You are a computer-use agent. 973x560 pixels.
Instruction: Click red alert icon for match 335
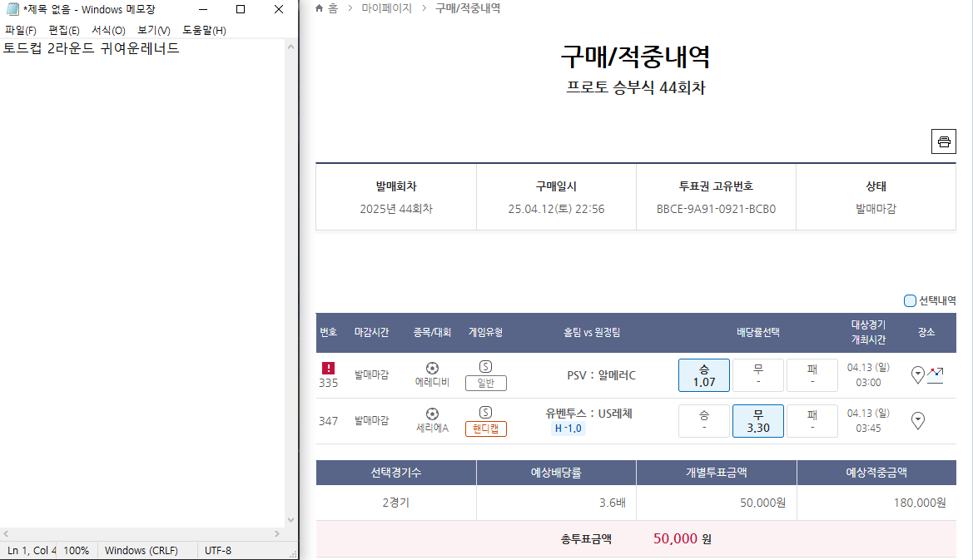click(328, 368)
